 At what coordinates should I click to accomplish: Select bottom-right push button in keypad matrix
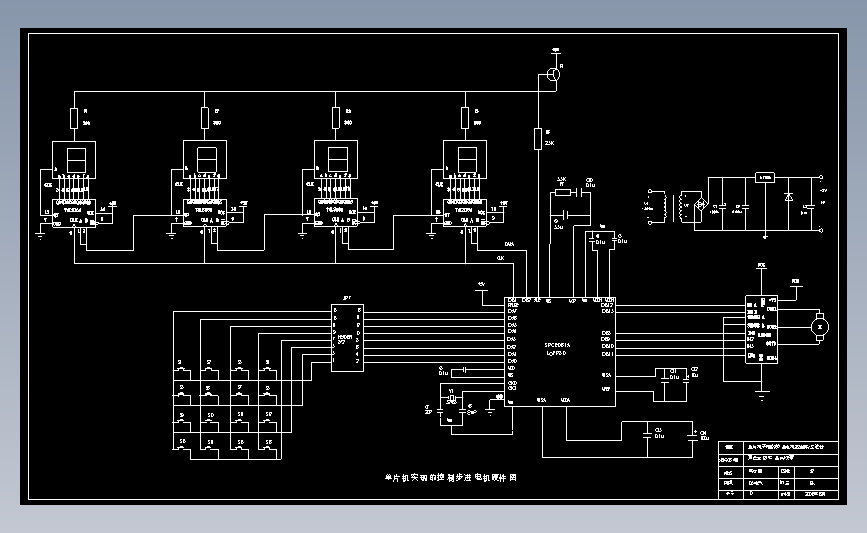point(268,449)
